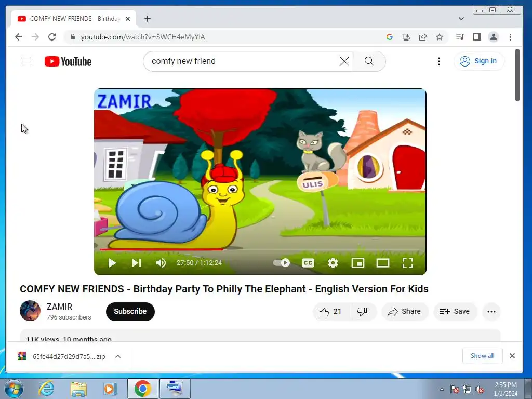Click the 27:50 / 1:12:24 time display
Viewport: 532px width, 399px height.
199,262
